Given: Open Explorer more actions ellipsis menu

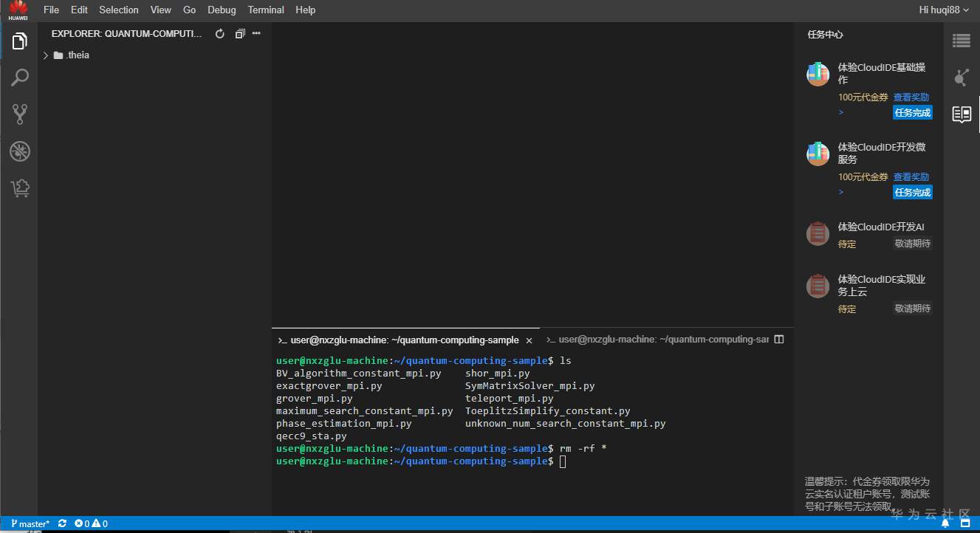Looking at the screenshot, I should point(256,34).
